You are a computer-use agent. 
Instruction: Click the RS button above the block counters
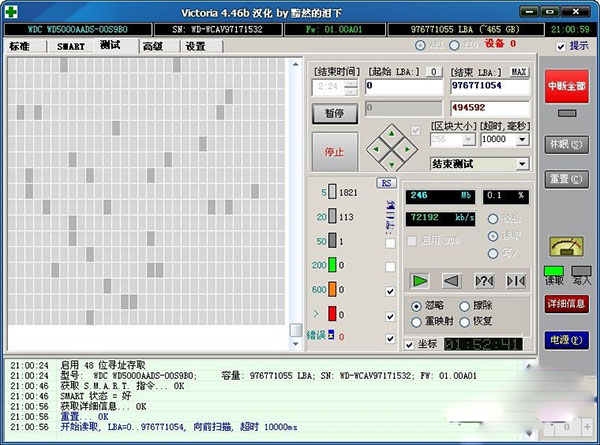click(x=386, y=183)
